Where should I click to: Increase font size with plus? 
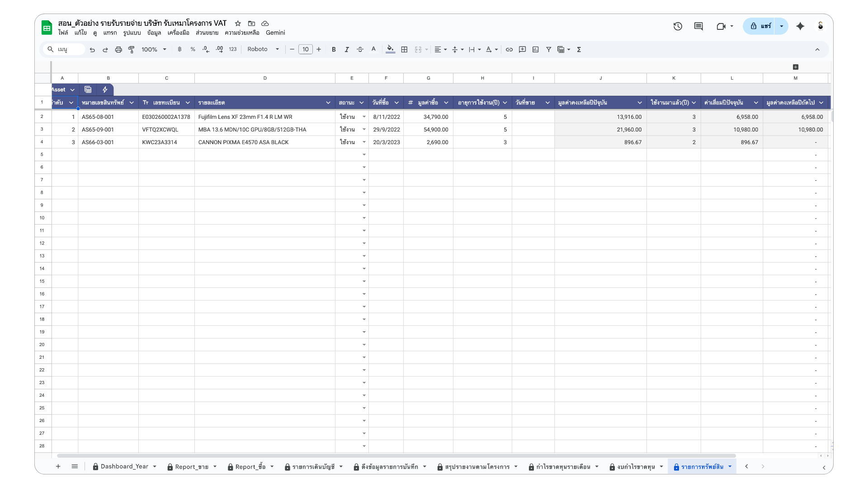pos(319,49)
